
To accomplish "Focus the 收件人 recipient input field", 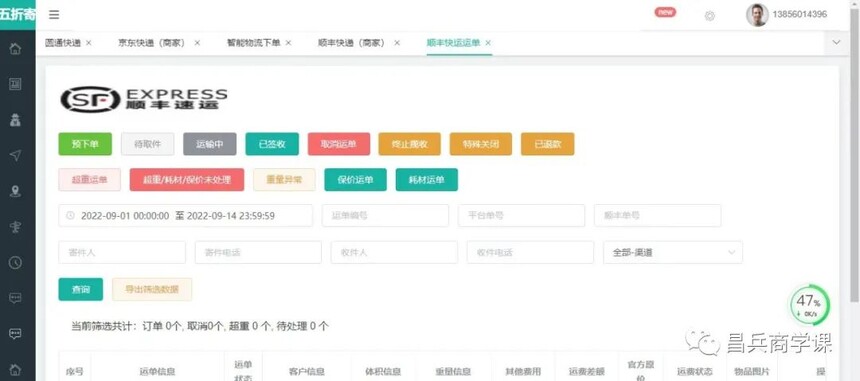I will click(x=394, y=252).
